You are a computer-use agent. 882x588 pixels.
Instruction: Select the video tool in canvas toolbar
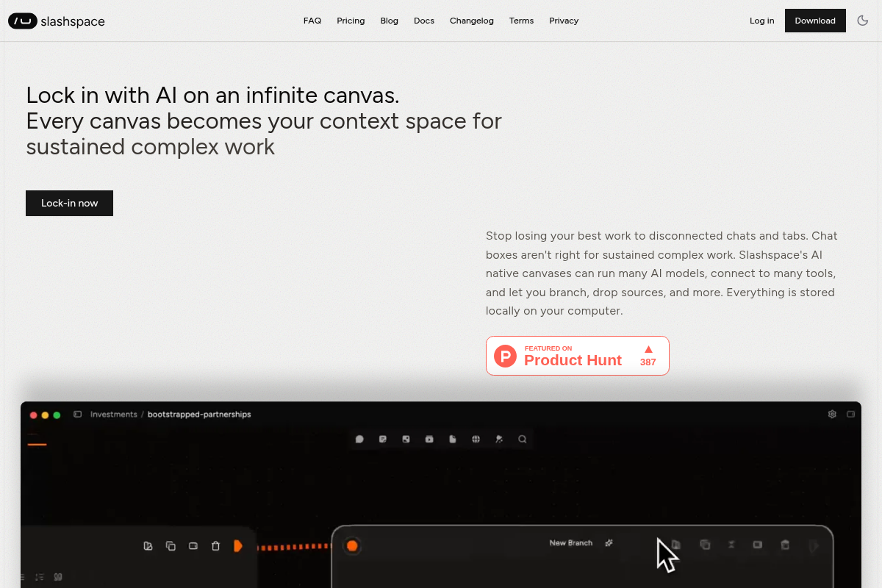coord(429,440)
